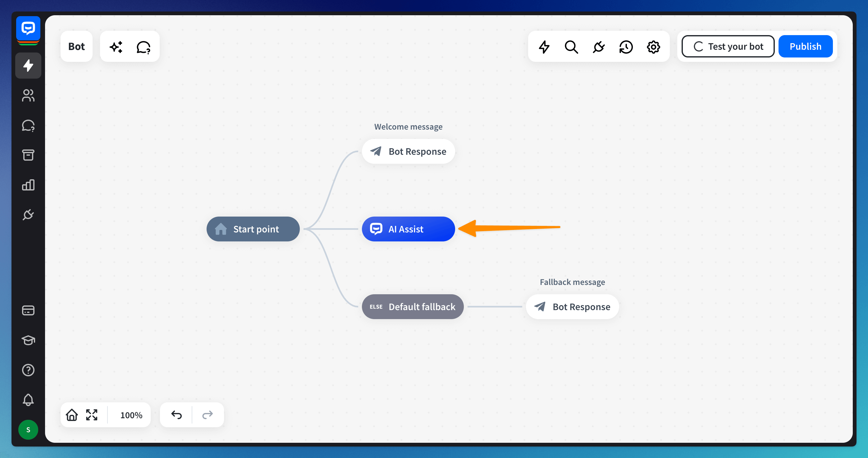Viewport: 868px width, 458px height.
Task: Open version history clock icon
Action: [x=626, y=47]
